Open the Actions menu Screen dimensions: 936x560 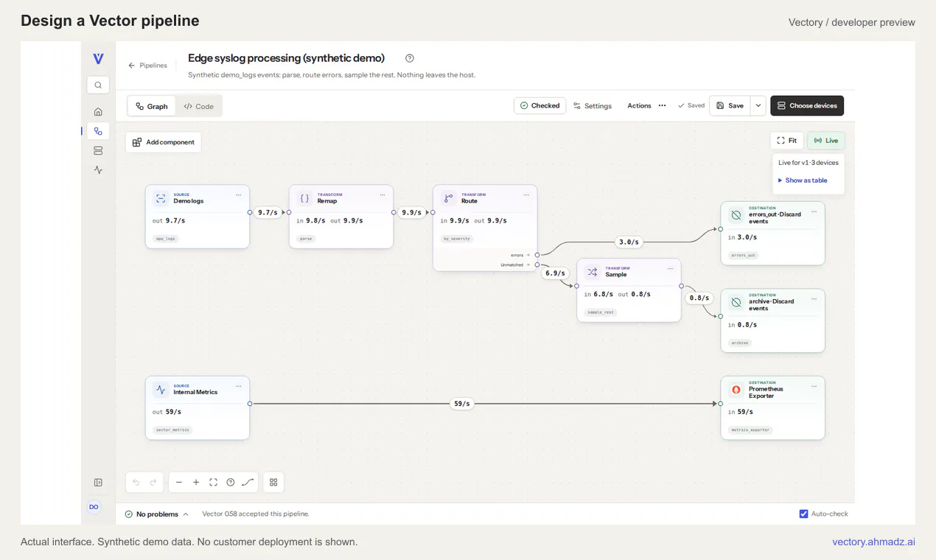(646, 105)
